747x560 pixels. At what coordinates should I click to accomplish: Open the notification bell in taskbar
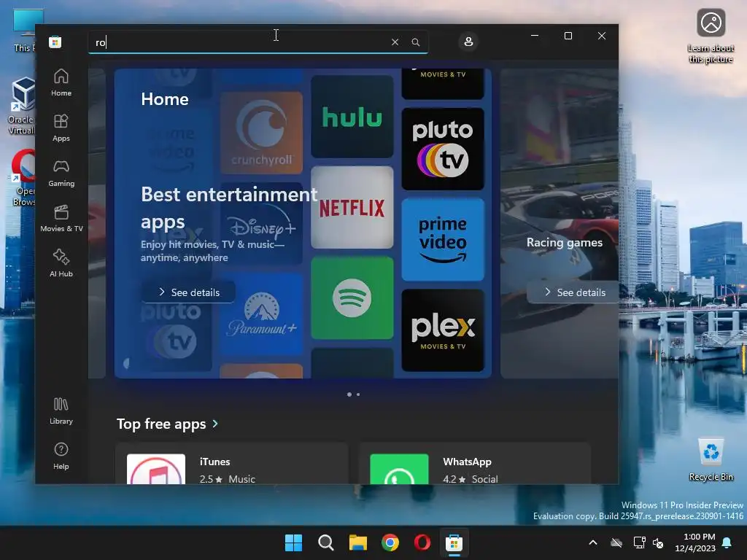727,542
